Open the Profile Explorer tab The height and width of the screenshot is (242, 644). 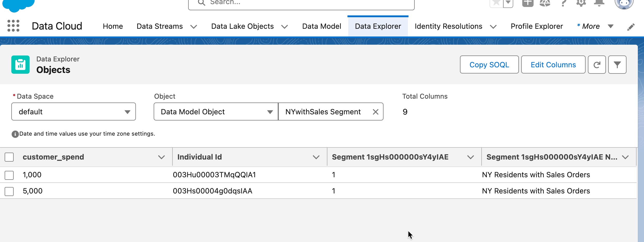(537, 26)
